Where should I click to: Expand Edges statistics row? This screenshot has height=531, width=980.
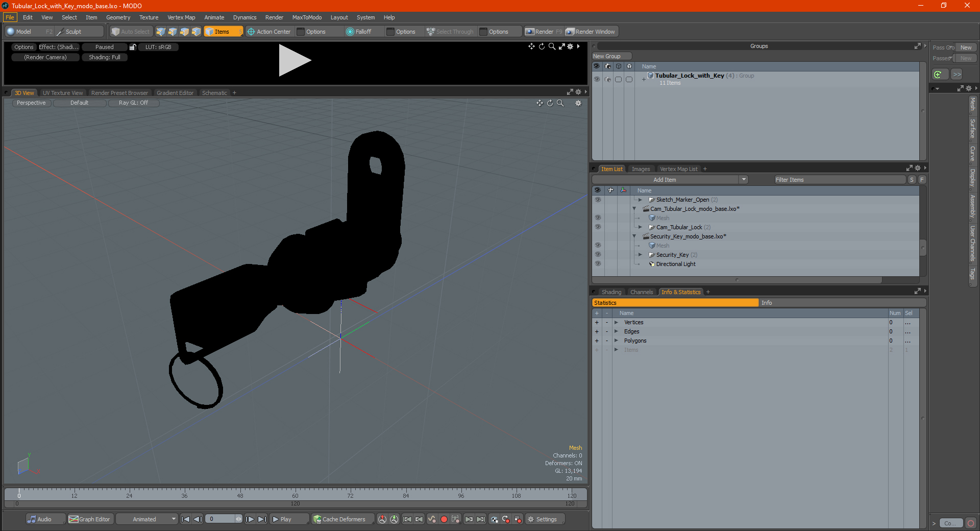tap(616, 331)
